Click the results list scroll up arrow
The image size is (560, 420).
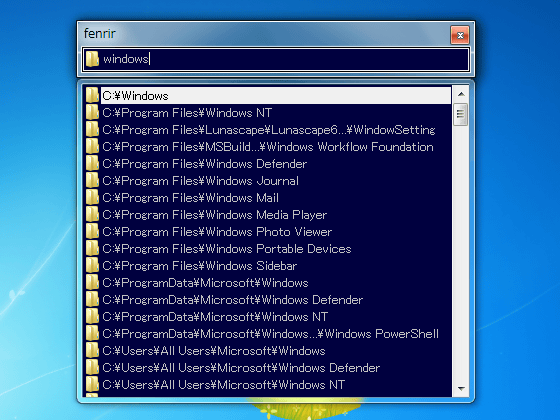click(461, 94)
